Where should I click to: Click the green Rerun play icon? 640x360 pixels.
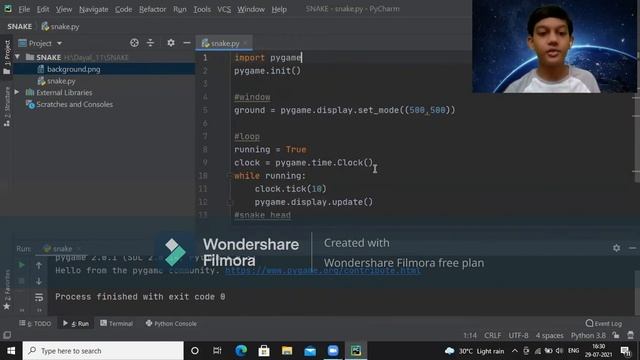pyautogui.click(x=22, y=265)
